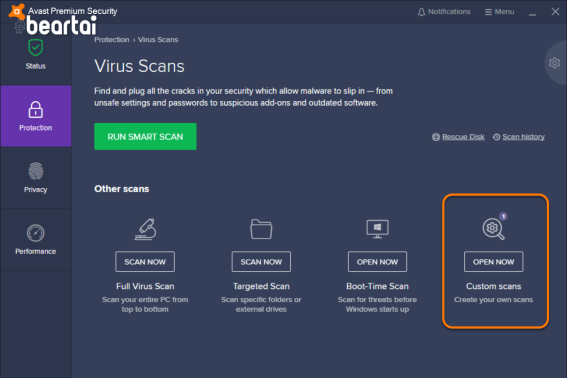Click the Full Virus Scan title

point(145,286)
